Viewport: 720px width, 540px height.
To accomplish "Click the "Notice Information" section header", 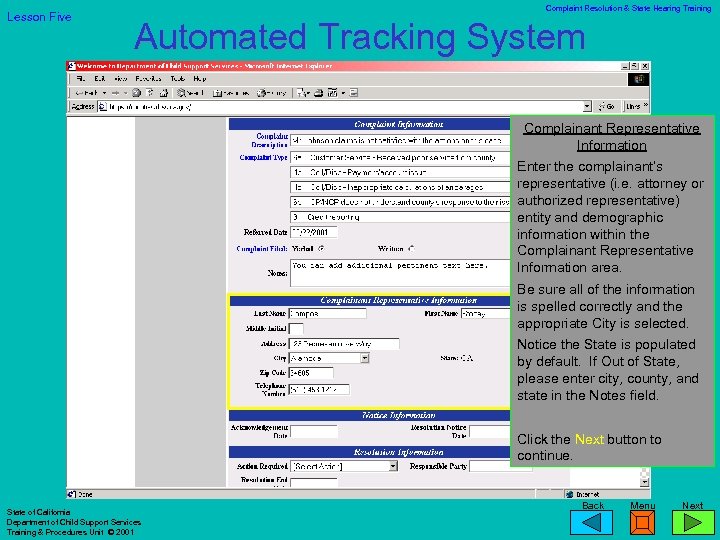I will click(x=398, y=415).
